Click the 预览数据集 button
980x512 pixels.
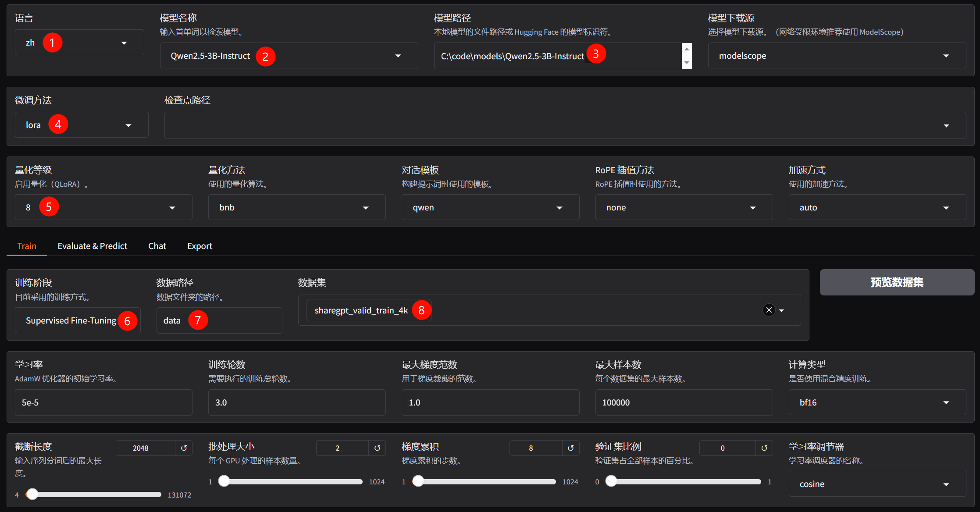(x=897, y=282)
